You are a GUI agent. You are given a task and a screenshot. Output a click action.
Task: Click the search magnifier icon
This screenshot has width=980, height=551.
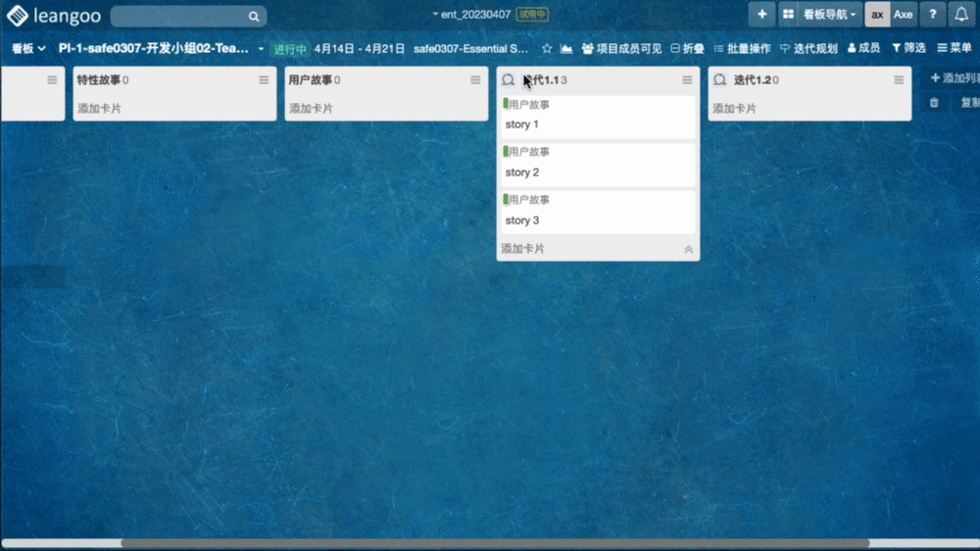254,17
